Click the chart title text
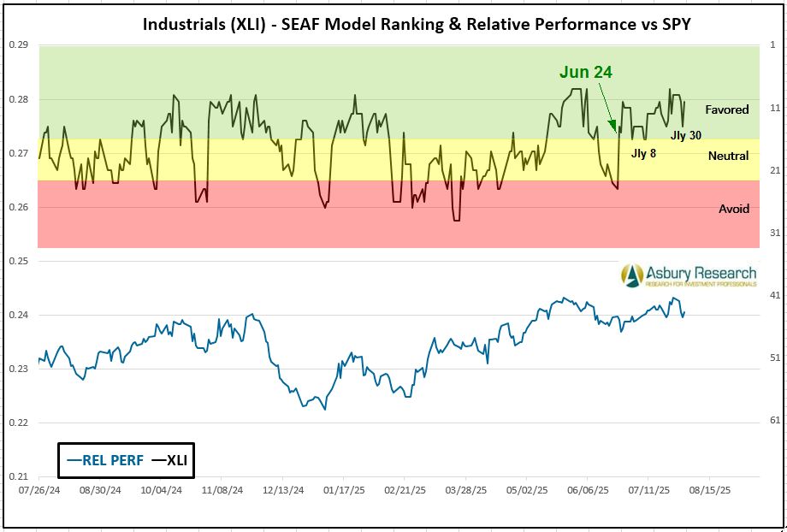This screenshot has width=787, height=532. coord(416,24)
